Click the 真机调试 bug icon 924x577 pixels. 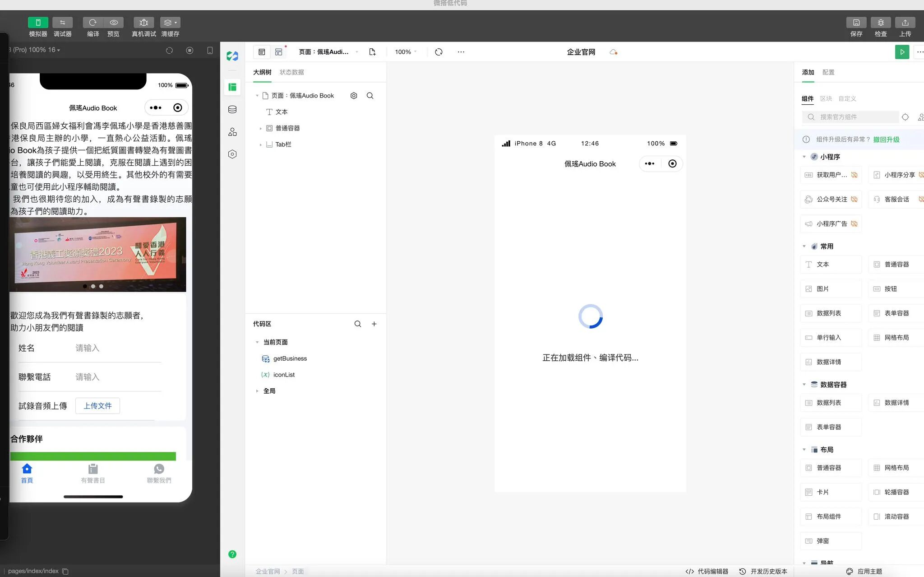pos(143,23)
